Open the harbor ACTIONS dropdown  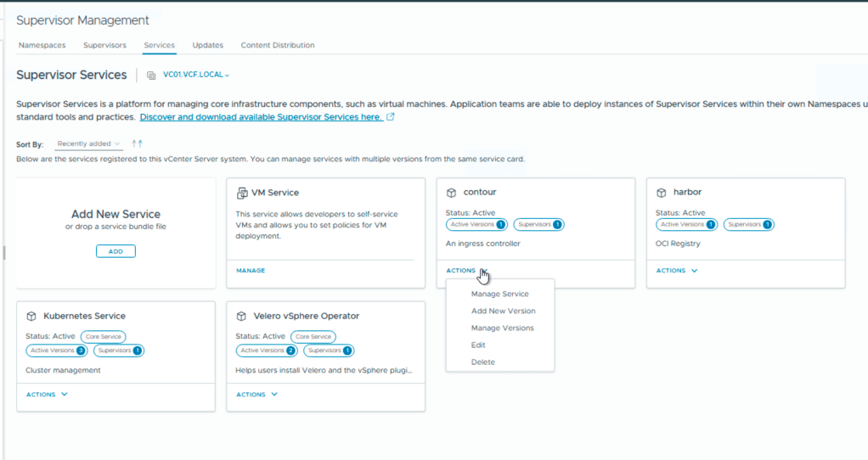tap(677, 271)
